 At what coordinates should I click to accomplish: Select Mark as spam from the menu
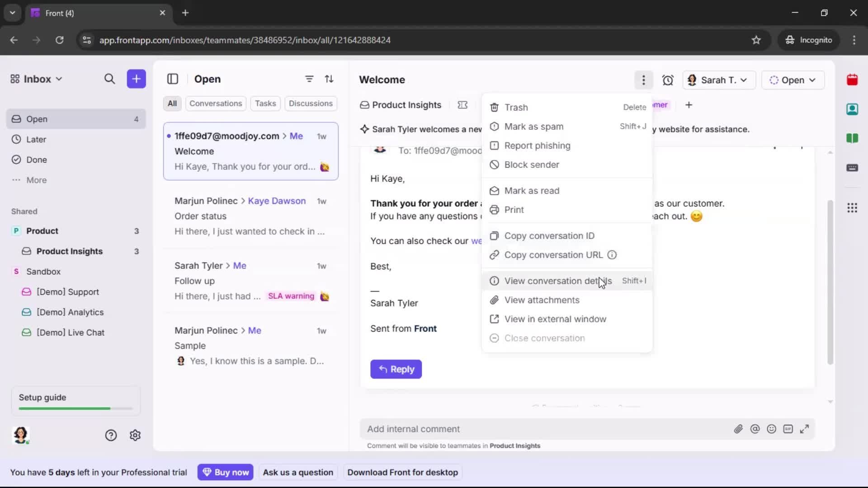534,127
